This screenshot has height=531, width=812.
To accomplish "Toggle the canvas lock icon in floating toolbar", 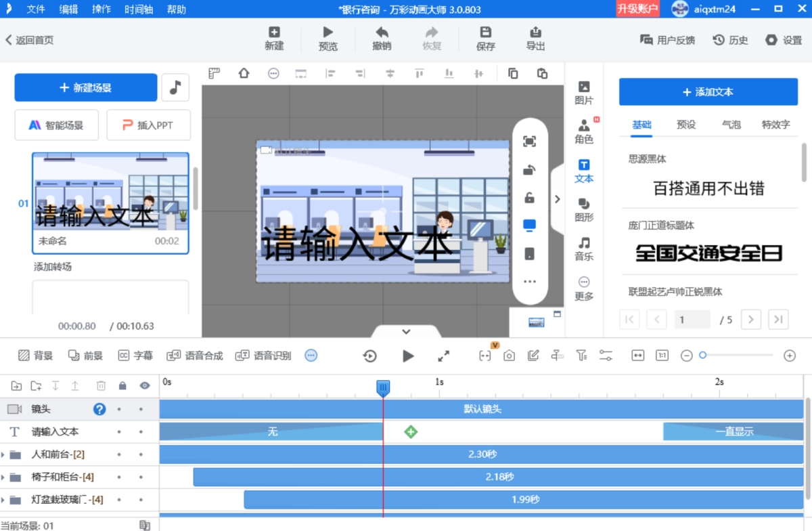I will [529, 198].
